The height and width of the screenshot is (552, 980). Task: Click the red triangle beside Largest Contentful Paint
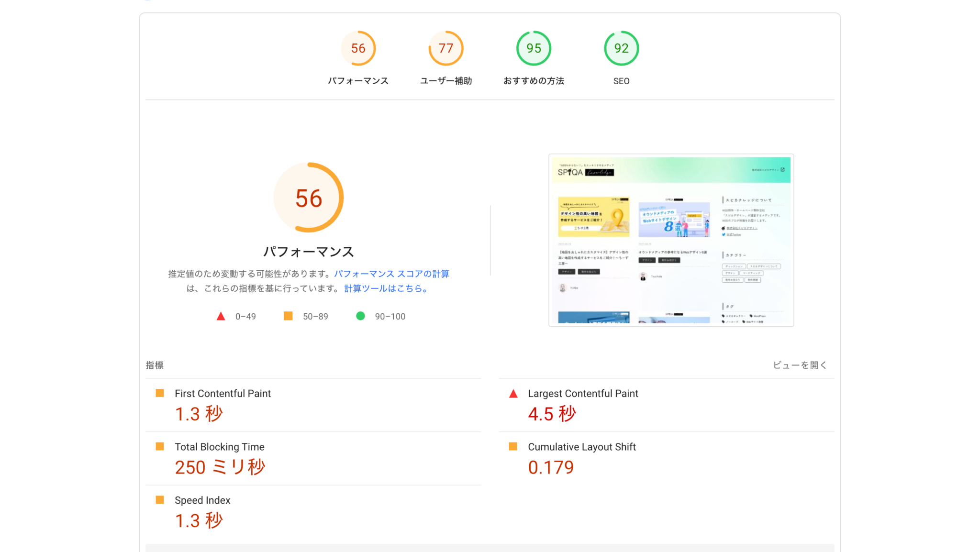click(512, 393)
